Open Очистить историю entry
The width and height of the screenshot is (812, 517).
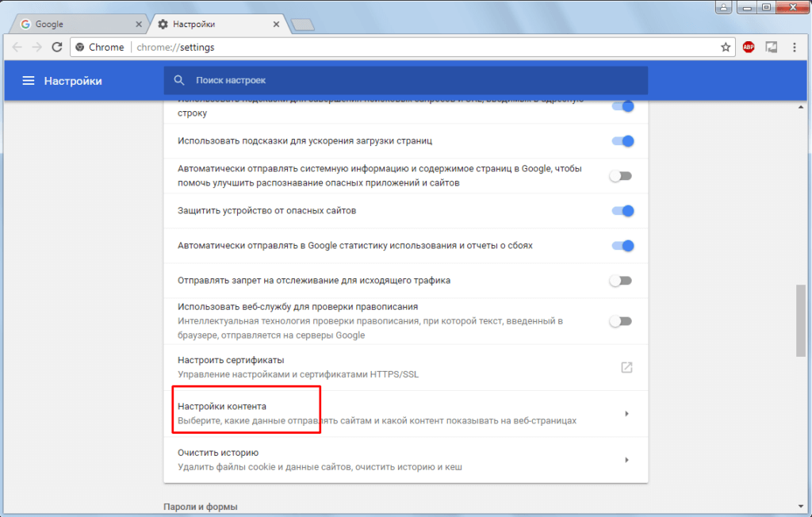point(405,459)
